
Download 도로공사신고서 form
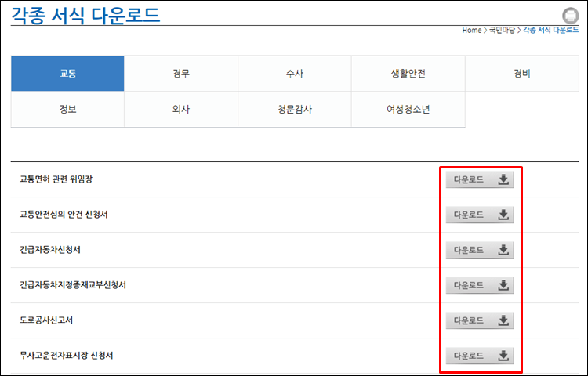click(x=480, y=320)
